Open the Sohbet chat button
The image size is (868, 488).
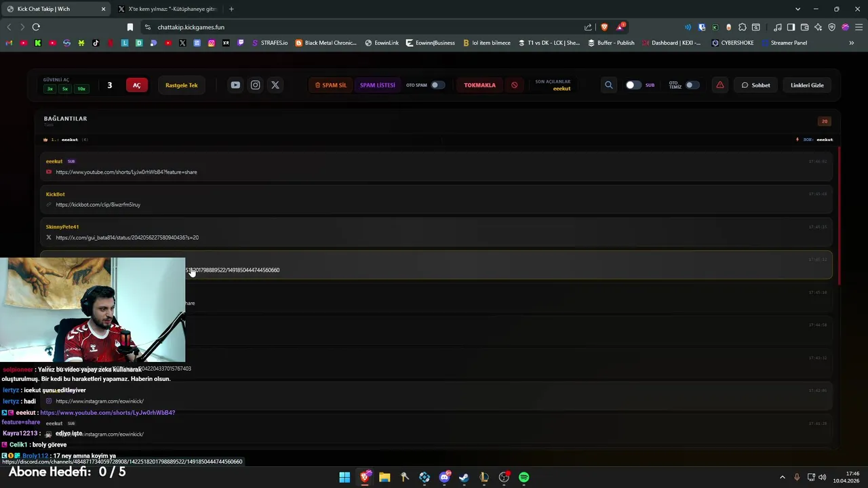pos(755,85)
